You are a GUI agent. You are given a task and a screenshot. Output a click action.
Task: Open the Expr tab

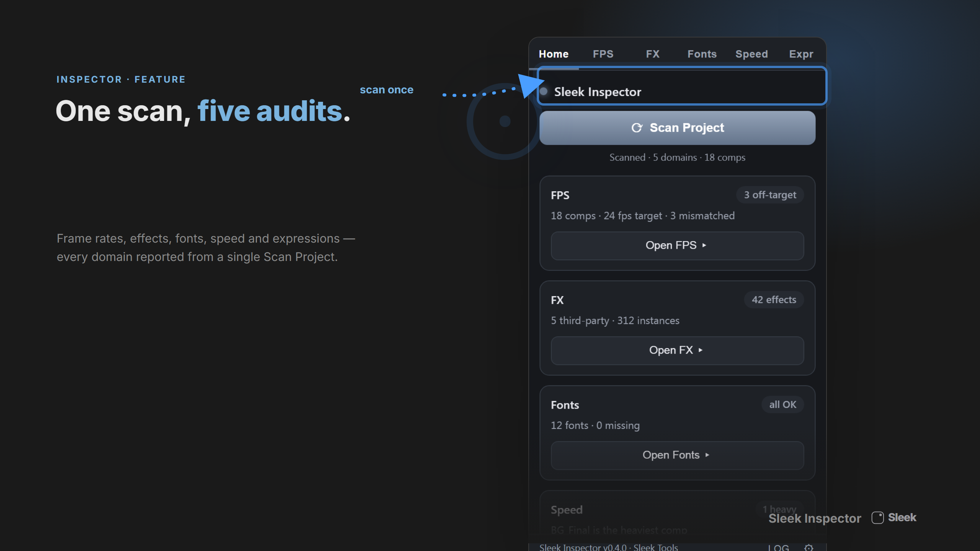[x=801, y=54]
